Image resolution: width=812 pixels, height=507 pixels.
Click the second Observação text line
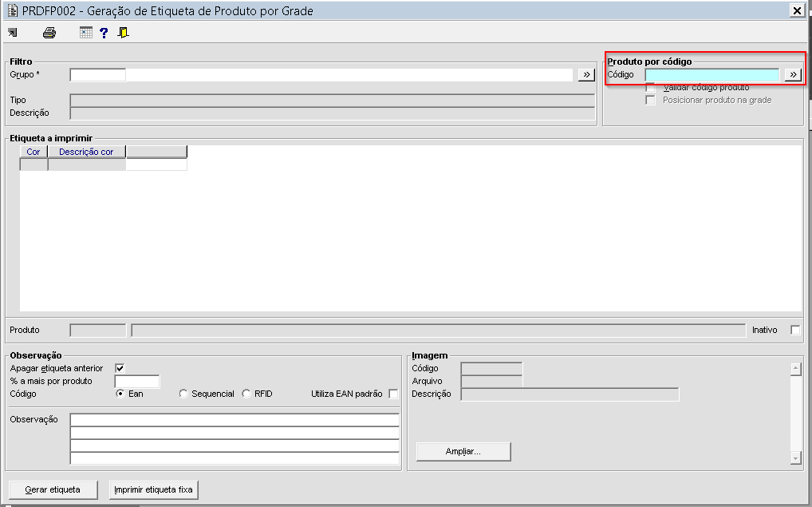[x=235, y=433]
